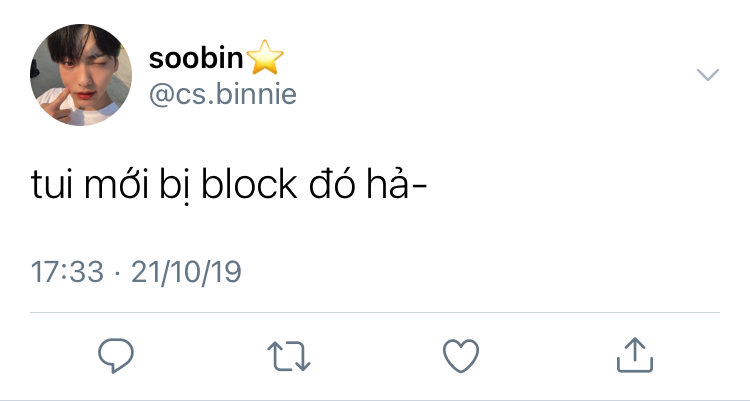Screen dimensions: 750x401
Task: Click the star emoji beside soobin
Action: [x=264, y=59]
